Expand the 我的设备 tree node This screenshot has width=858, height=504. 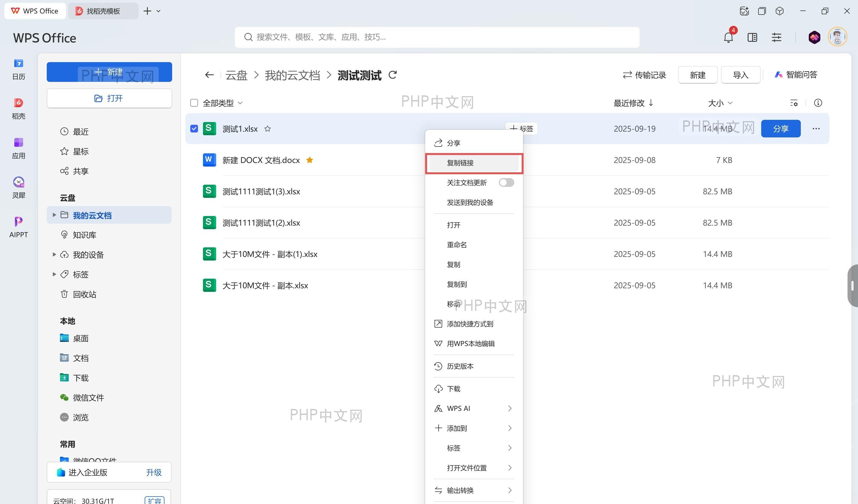coord(54,254)
